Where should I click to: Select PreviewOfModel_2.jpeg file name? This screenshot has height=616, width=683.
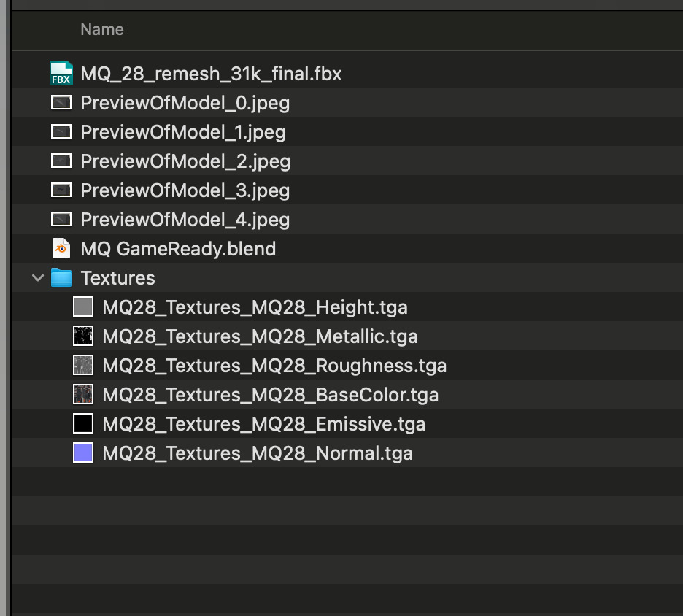[x=185, y=161]
